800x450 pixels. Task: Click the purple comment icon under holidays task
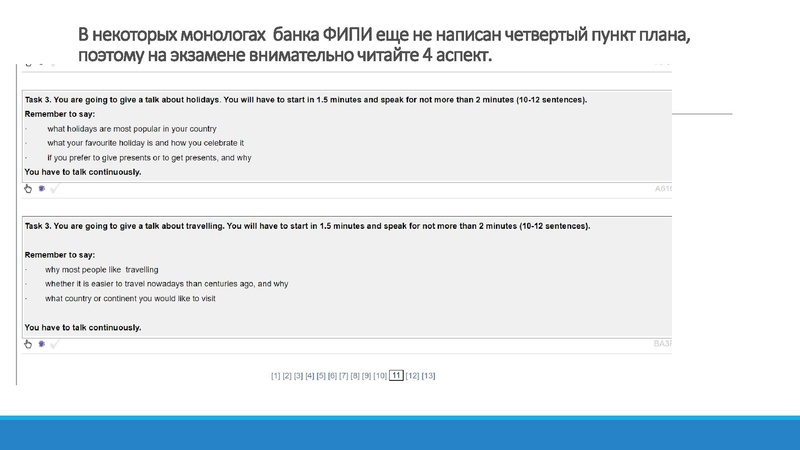pos(42,189)
